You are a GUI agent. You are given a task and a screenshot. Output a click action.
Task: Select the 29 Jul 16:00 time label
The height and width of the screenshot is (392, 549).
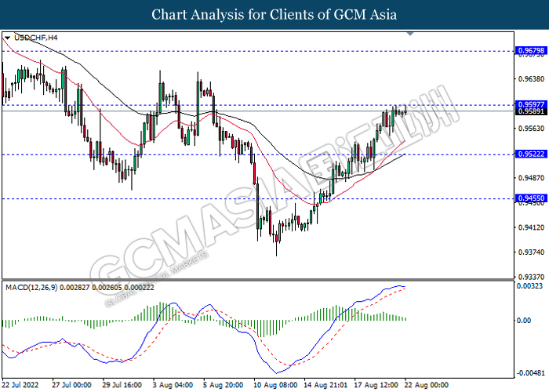coord(122,385)
